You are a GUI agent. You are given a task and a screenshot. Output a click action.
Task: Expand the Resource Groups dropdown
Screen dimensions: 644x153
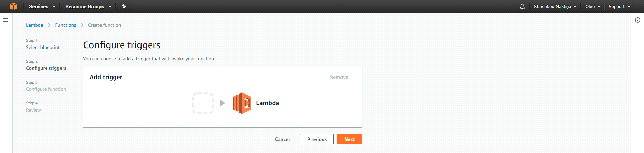[x=88, y=6]
